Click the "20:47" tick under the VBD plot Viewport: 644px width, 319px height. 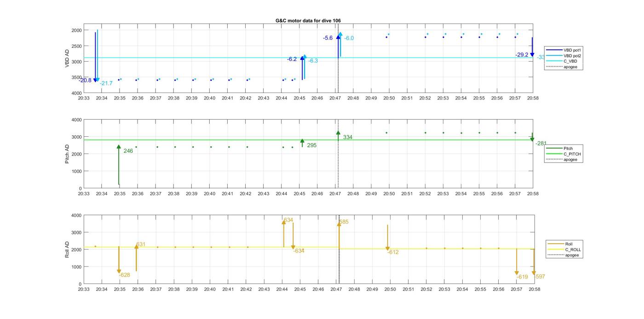point(335,98)
